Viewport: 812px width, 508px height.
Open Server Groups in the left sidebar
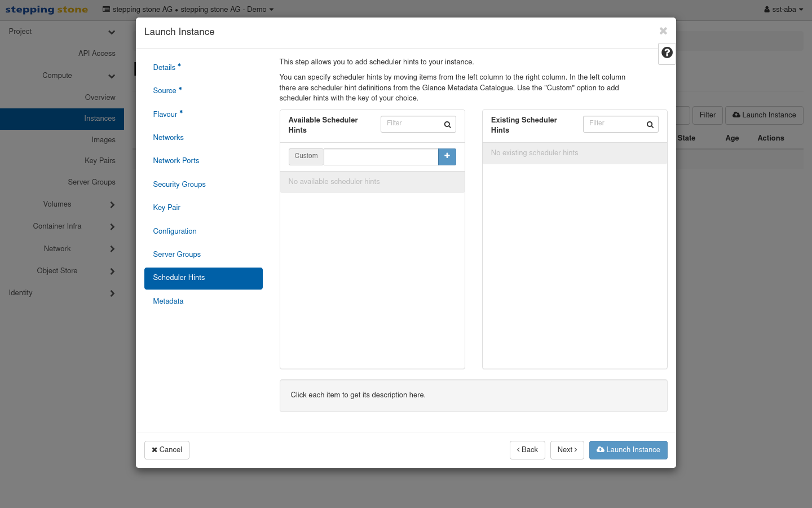pos(91,182)
